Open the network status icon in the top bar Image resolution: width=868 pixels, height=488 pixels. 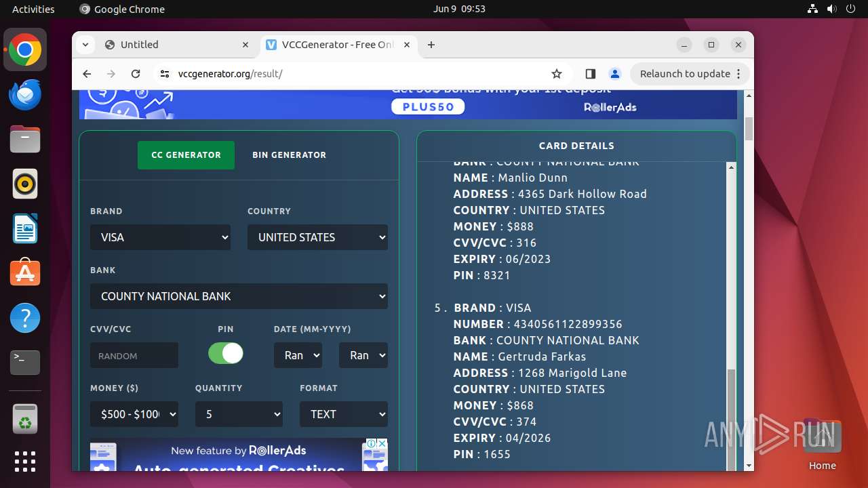tap(813, 9)
